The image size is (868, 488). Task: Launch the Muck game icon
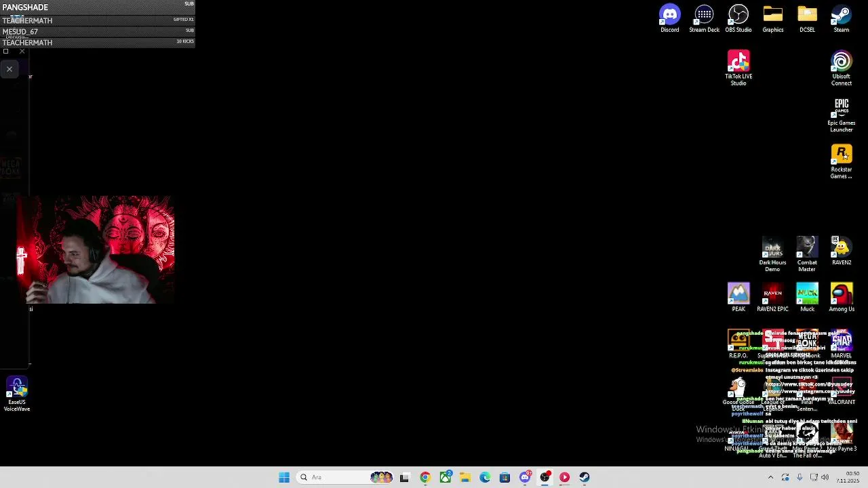point(807,298)
